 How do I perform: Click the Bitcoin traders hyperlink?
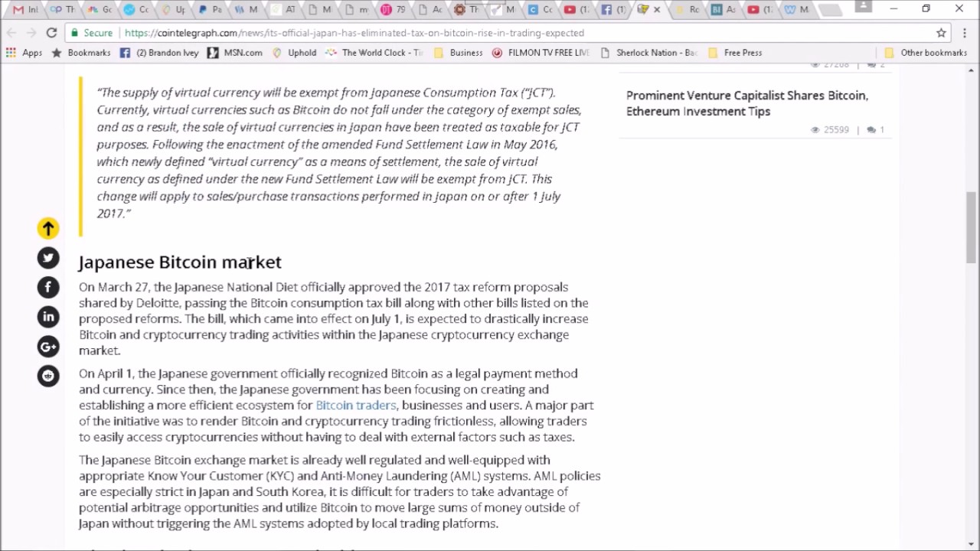click(356, 406)
